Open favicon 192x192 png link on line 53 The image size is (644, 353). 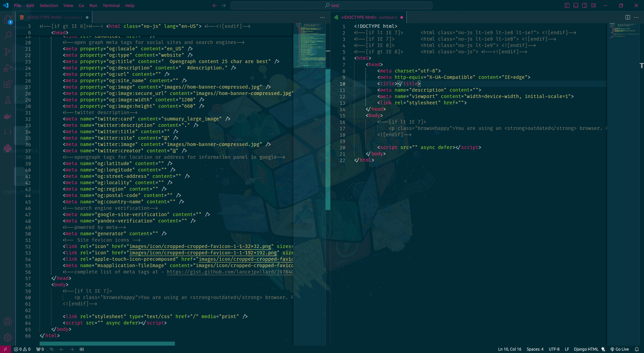(203, 253)
